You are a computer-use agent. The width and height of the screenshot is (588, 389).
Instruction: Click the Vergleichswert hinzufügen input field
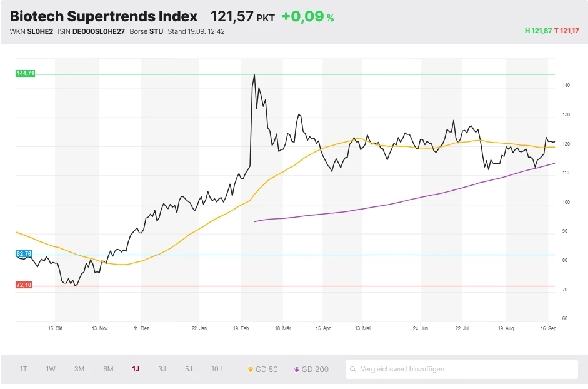(x=437, y=369)
